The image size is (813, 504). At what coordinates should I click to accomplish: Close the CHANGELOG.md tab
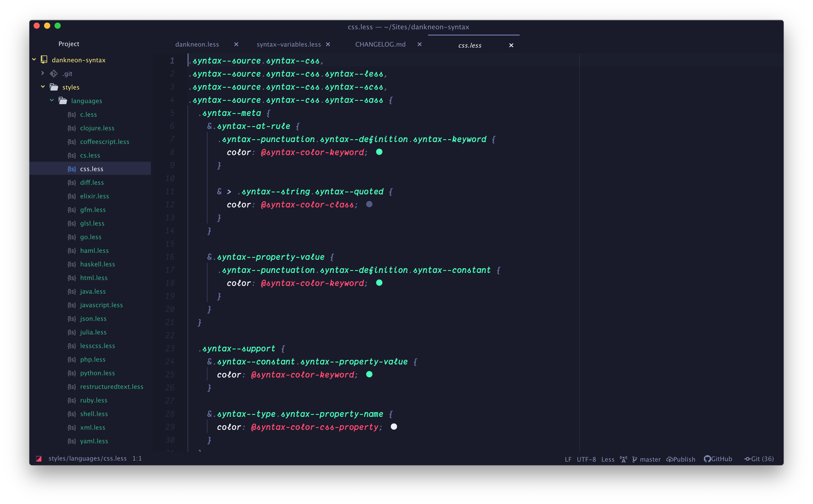pyautogui.click(x=420, y=44)
